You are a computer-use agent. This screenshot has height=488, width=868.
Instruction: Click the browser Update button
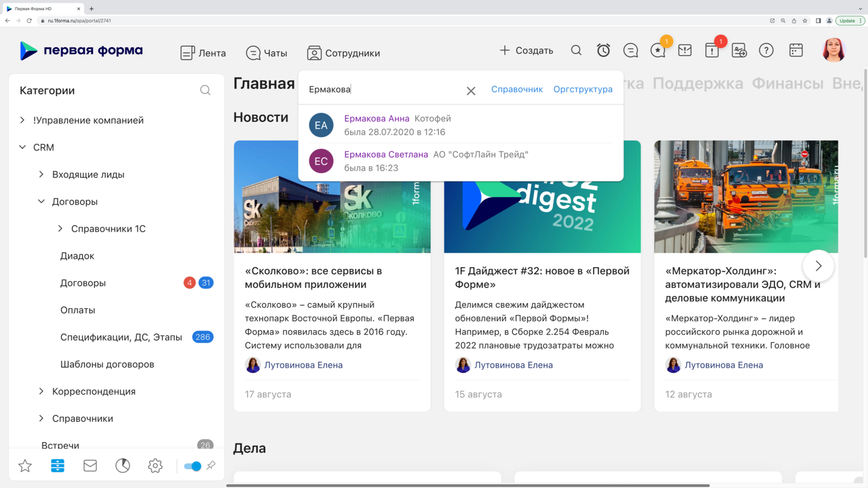850,21
